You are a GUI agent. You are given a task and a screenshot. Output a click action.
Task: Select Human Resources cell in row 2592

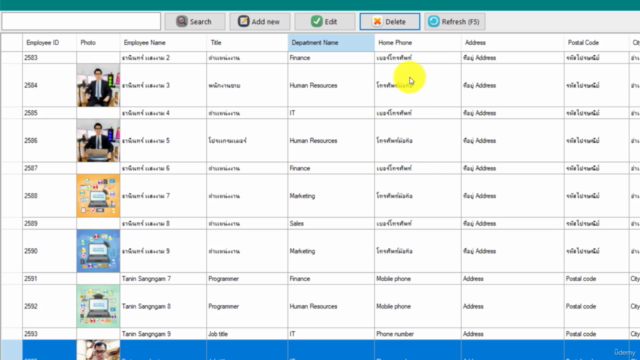(x=331, y=306)
